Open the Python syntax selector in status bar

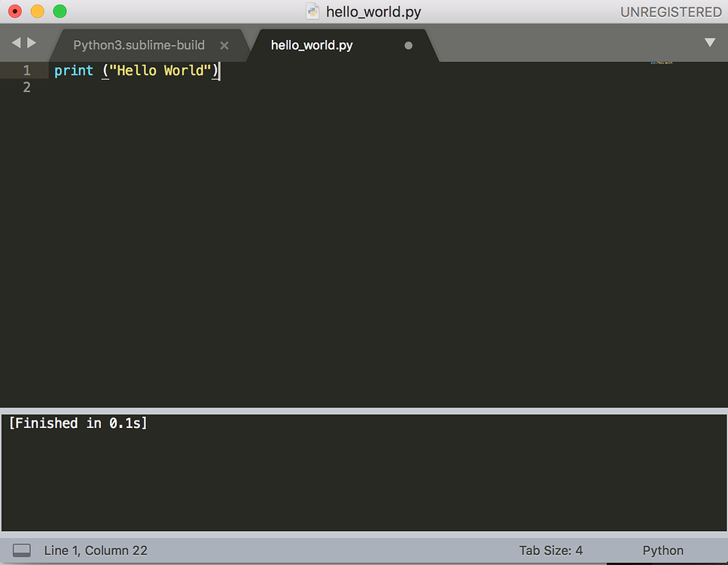pyautogui.click(x=662, y=550)
